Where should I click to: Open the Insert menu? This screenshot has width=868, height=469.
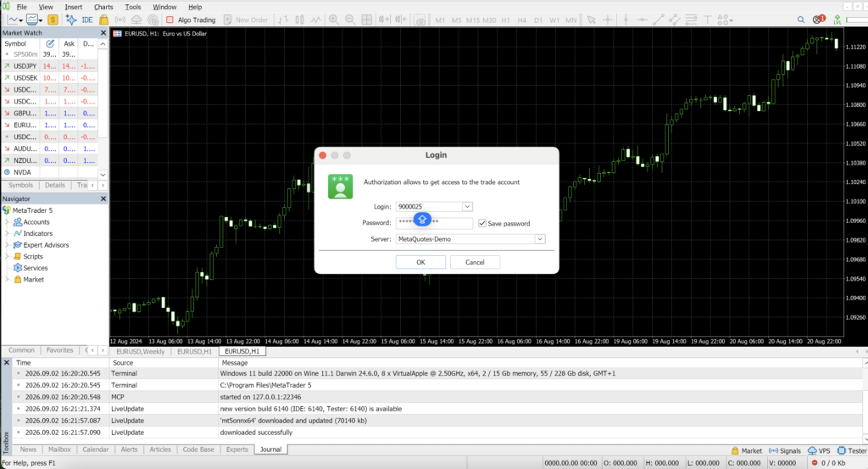click(x=73, y=7)
